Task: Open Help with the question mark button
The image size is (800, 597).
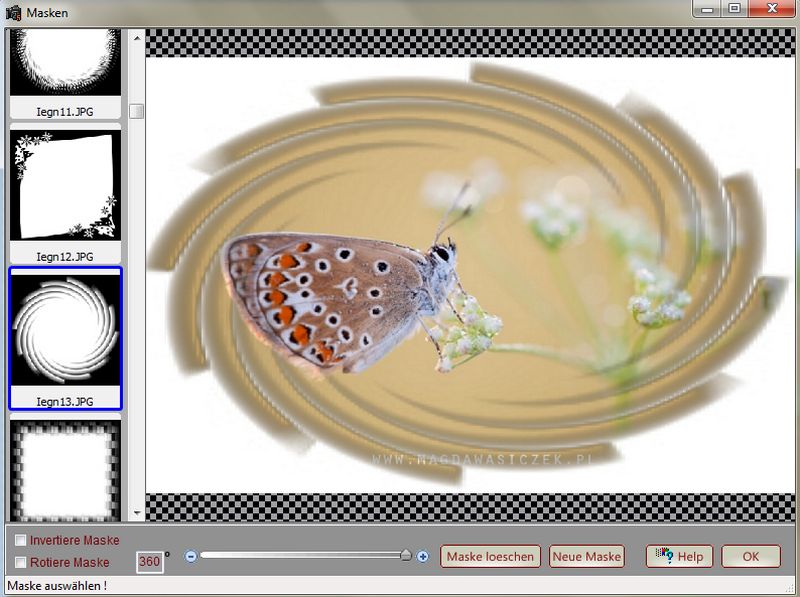Action: [679, 556]
